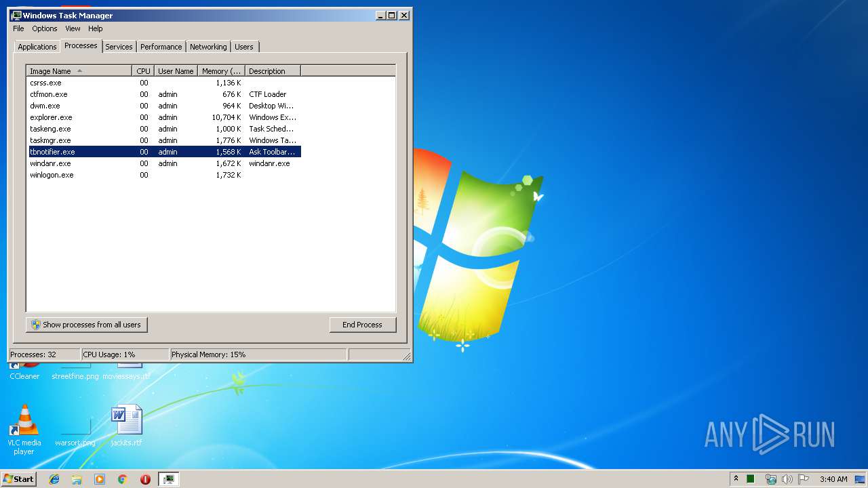Switch to the Processes tab
This screenshot has height=488, width=868.
point(81,45)
